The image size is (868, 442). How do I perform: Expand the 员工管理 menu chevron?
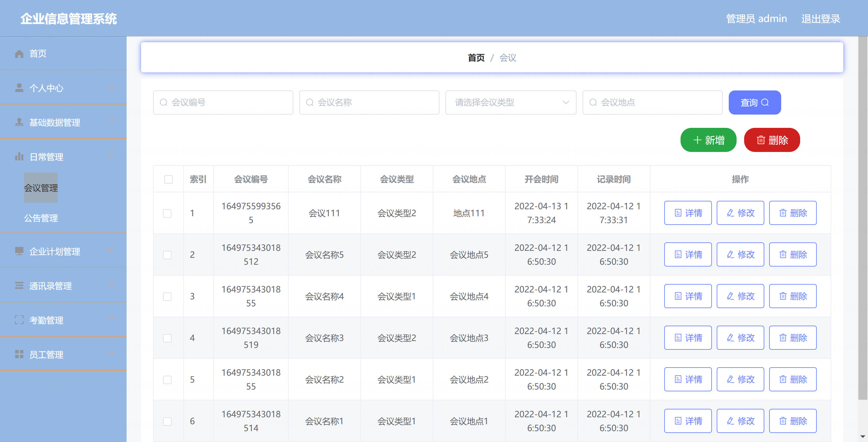[x=111, y=354]
